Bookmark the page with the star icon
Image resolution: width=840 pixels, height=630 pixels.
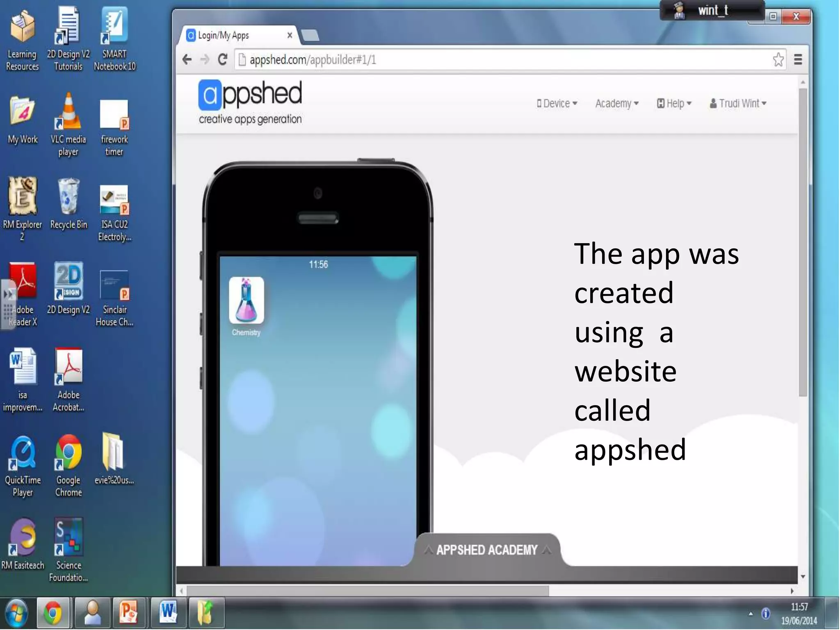pyautogui.click(x=778, y=60)
